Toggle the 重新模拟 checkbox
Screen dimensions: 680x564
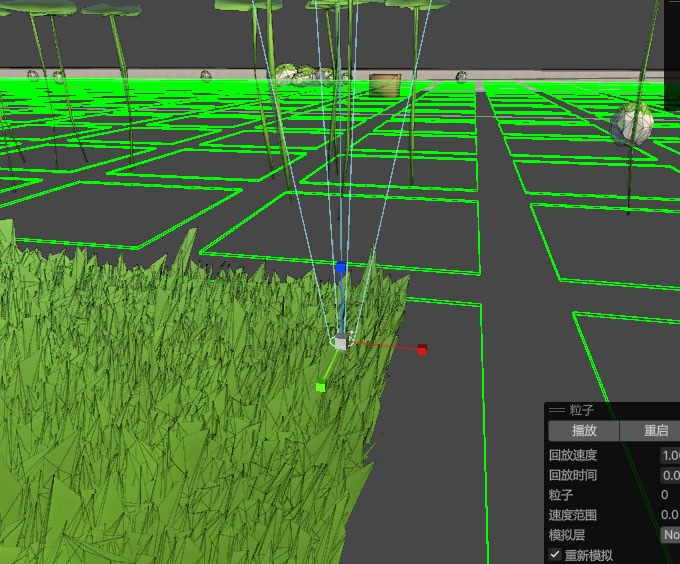point(556,555)
